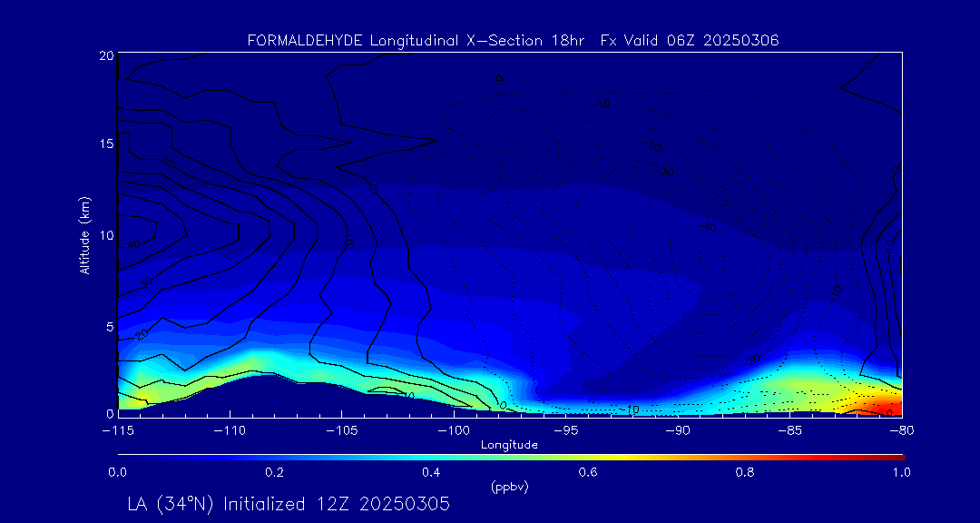Screen dimensions: 980x523
Task: Click longitude tick label -80
Action: 901,430
